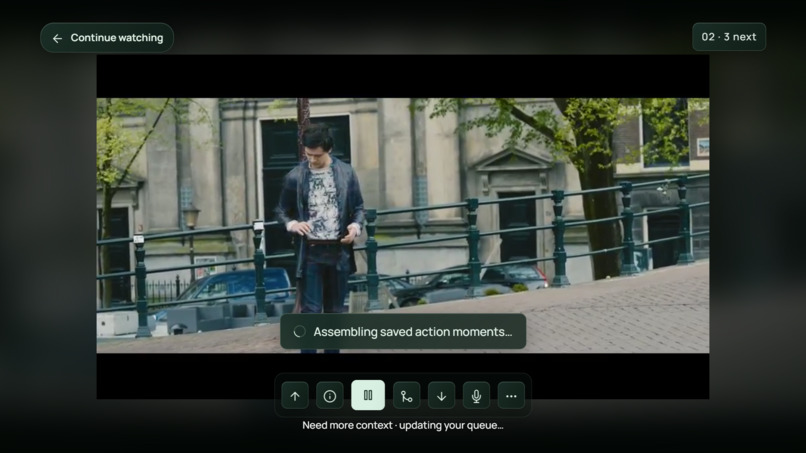Click the Assembling saved action moments toast
Image resolution: width=806 pixels, height=453 pixels.
tap(403, 332)
